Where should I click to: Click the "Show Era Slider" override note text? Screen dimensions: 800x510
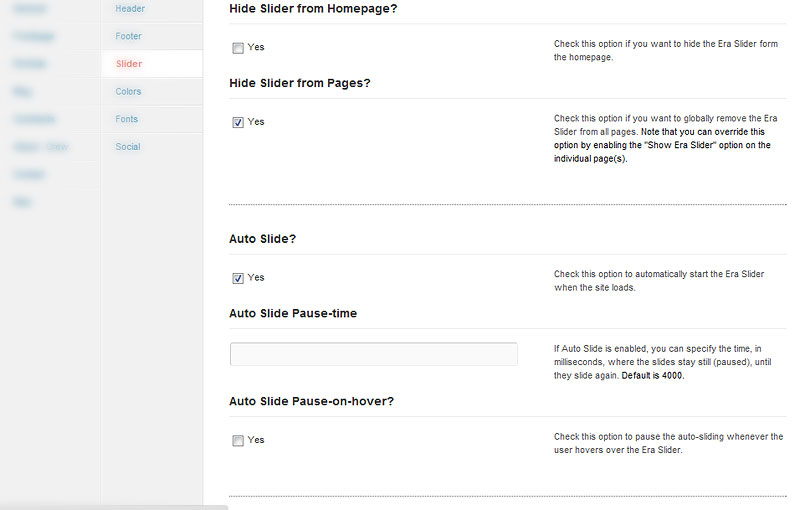(660, 145)
